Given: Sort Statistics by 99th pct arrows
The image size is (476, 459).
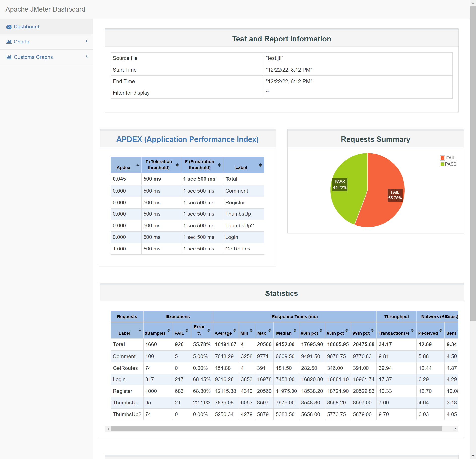Looking at the screenshot, I should click(372, 330).
